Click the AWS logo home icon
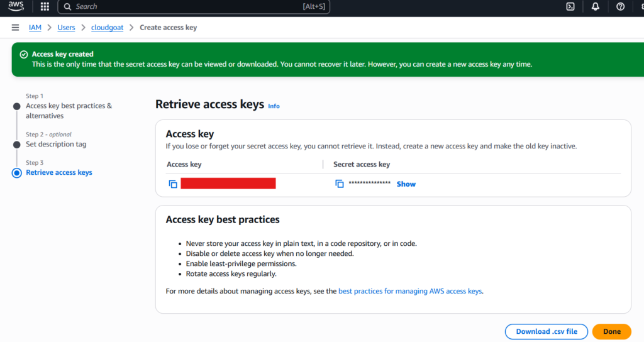This screenshot has height=342, width=644. (16, 6)
